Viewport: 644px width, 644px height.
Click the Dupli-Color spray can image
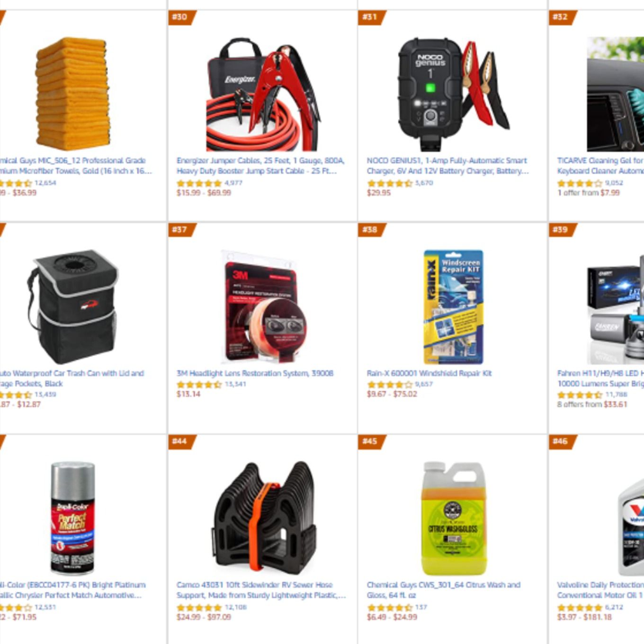click(x=72, y=519)
